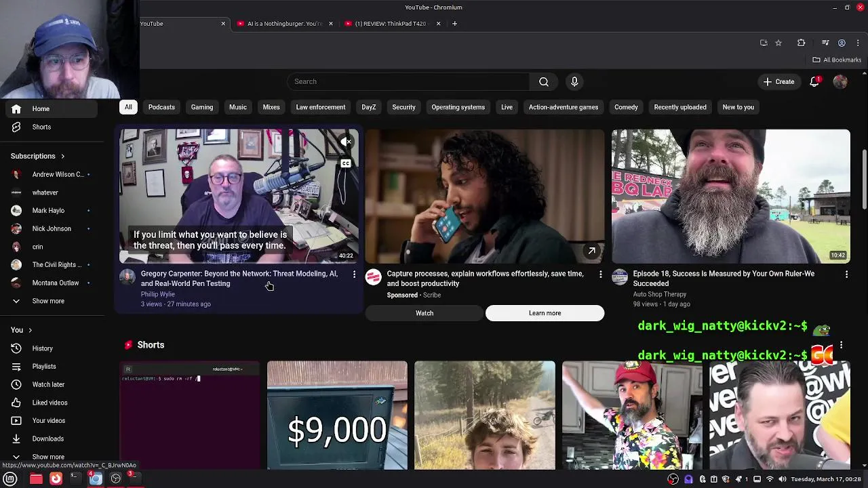Screen dimensions: 868x488
Task: Open options menu for Gregory Carpenter video
Action: tap(354, 274)
